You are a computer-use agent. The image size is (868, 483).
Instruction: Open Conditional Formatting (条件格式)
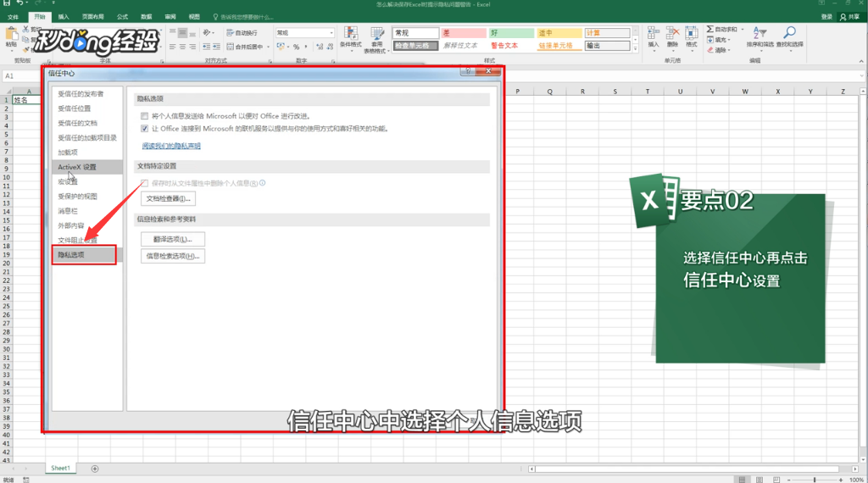click(x=350, y=39)
